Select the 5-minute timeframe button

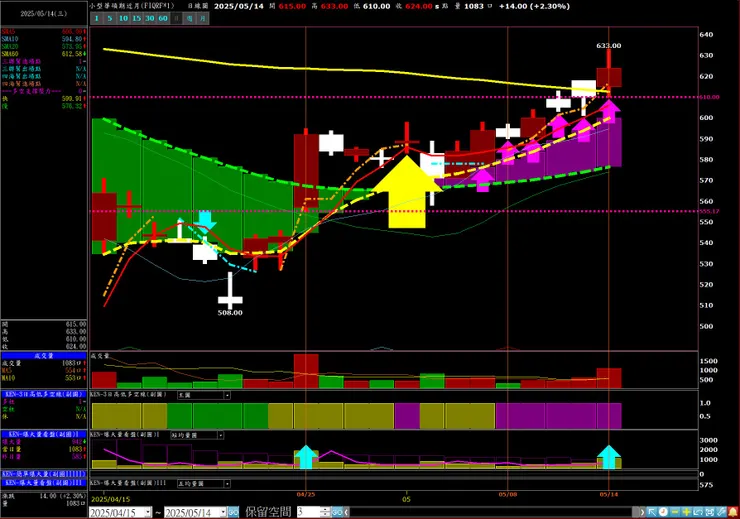point(110,18)
